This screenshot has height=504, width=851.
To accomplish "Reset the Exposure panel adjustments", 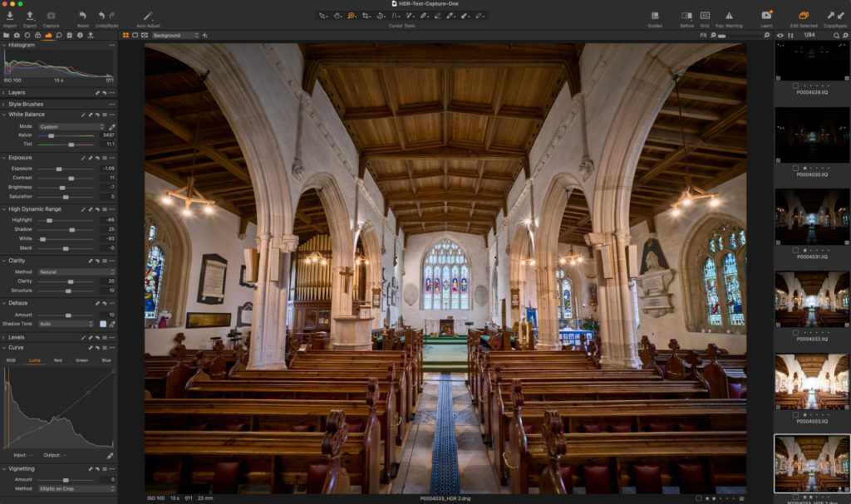I will point(98,158).
